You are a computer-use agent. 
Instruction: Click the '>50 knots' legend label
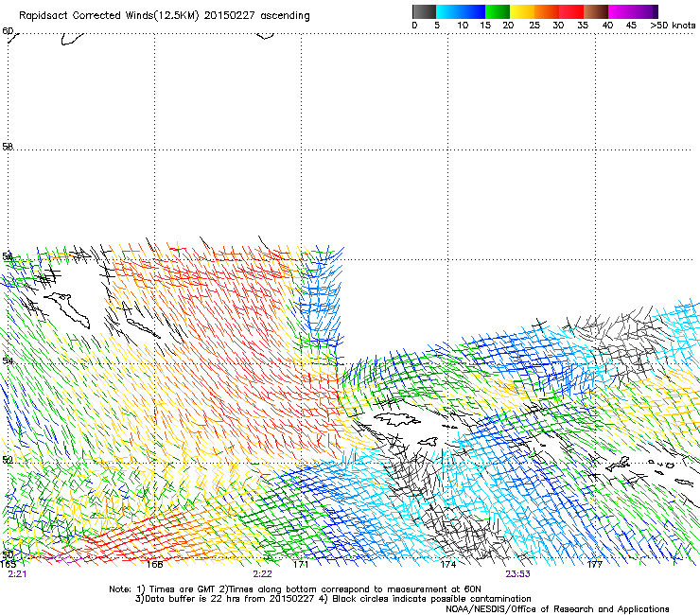[673, 26]
